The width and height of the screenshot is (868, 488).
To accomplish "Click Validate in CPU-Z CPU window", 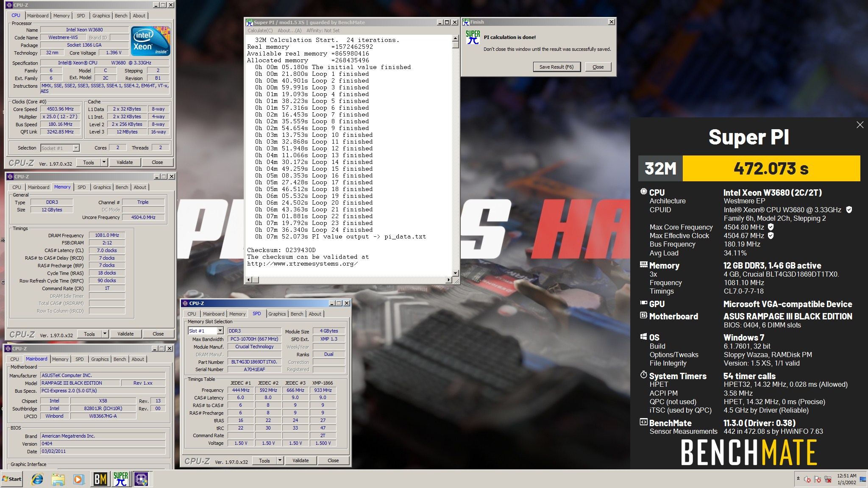I will (125, 162).
